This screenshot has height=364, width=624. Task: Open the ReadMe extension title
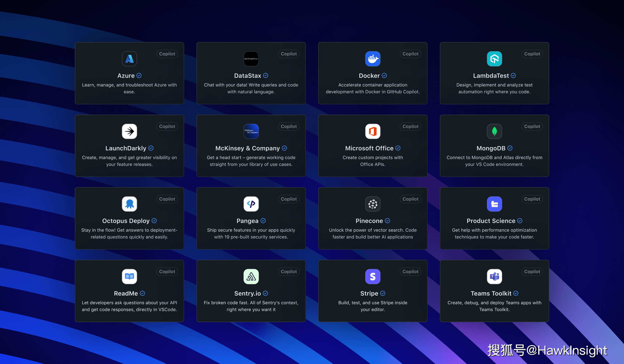tap(126, 293)
